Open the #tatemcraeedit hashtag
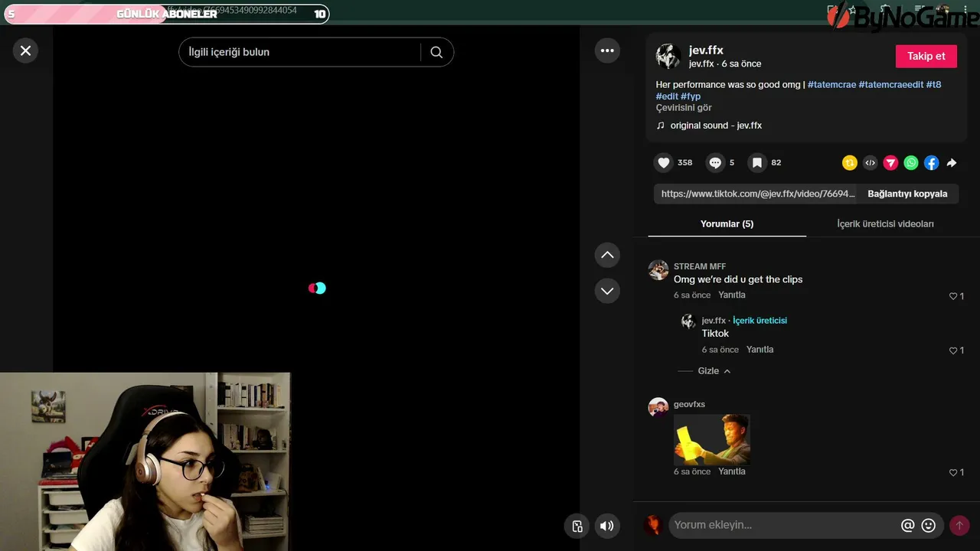 click(891, 84)
